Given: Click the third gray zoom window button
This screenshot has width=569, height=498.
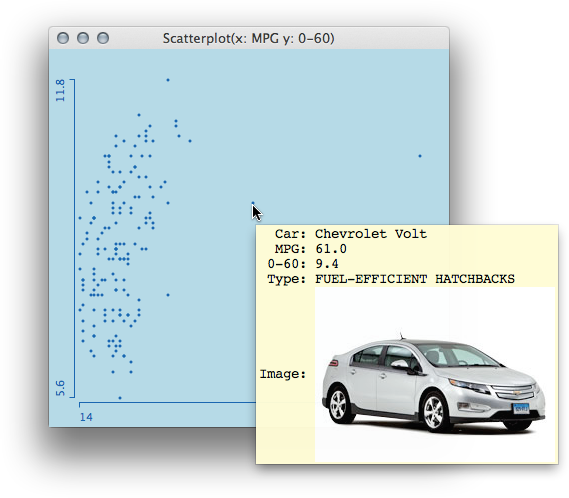Looking at the screenshot, I should [103, 38].
